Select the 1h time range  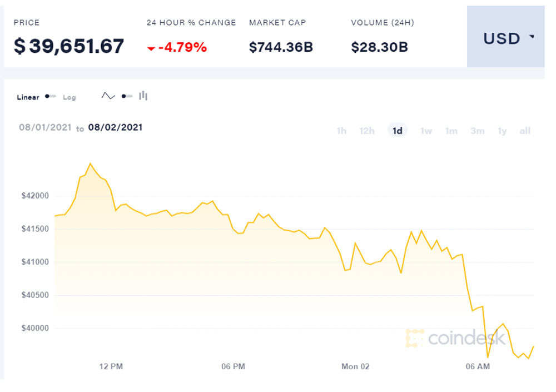[341, 131]
